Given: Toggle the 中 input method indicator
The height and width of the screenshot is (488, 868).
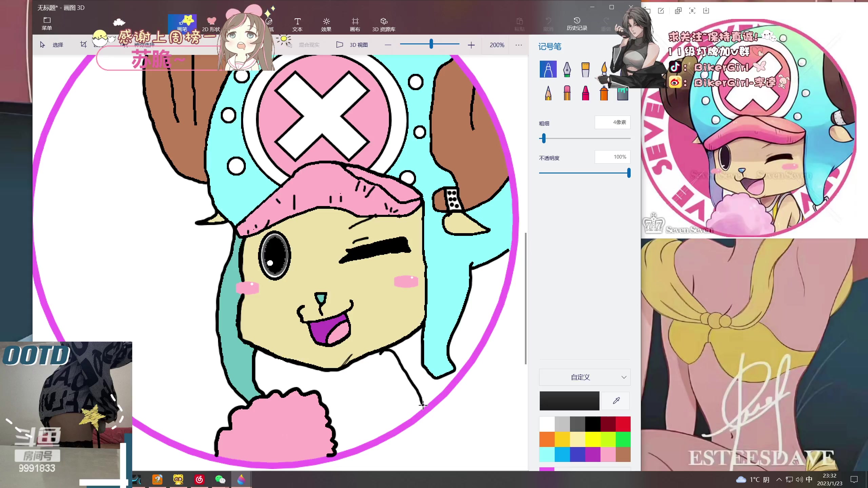Looking at the screenshot, I should pyautogui.click(x=809, y=480).
